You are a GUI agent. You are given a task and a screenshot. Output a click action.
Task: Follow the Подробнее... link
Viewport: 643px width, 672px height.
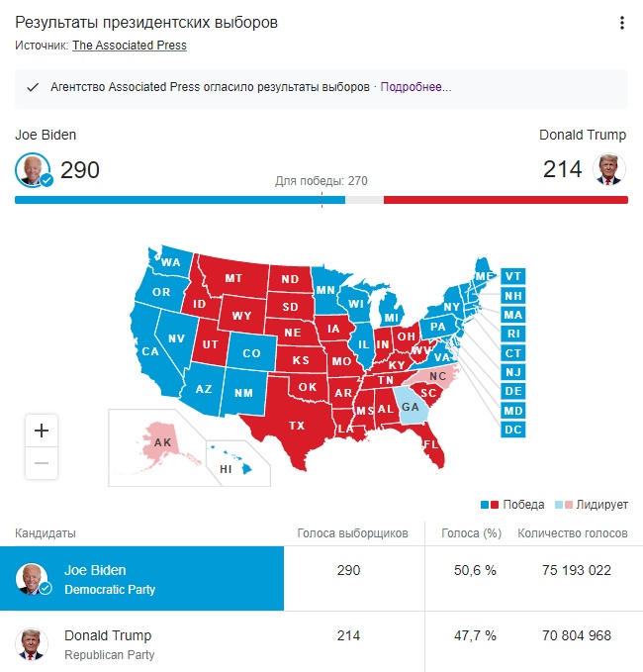coord(415,87)
